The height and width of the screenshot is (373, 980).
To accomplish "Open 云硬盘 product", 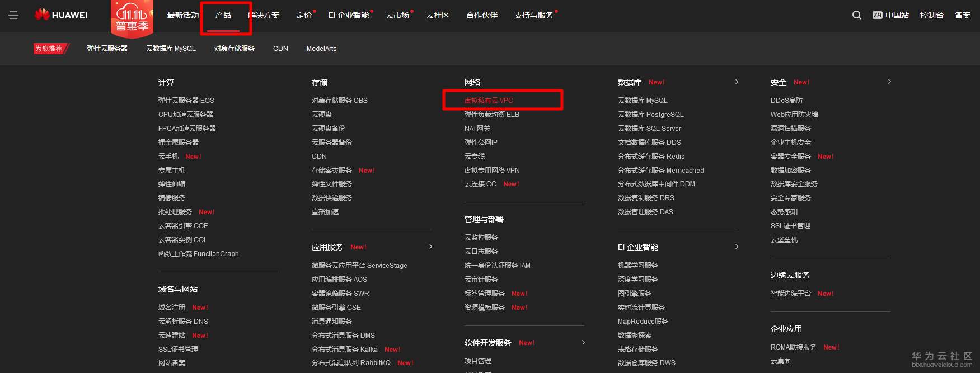I will pyautogui.click(x=322, y=115).
